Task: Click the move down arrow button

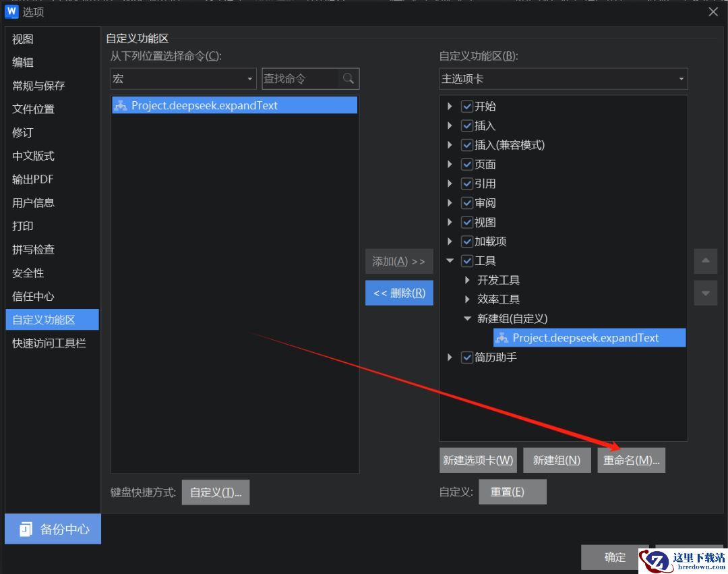Action: coord(705,293)
